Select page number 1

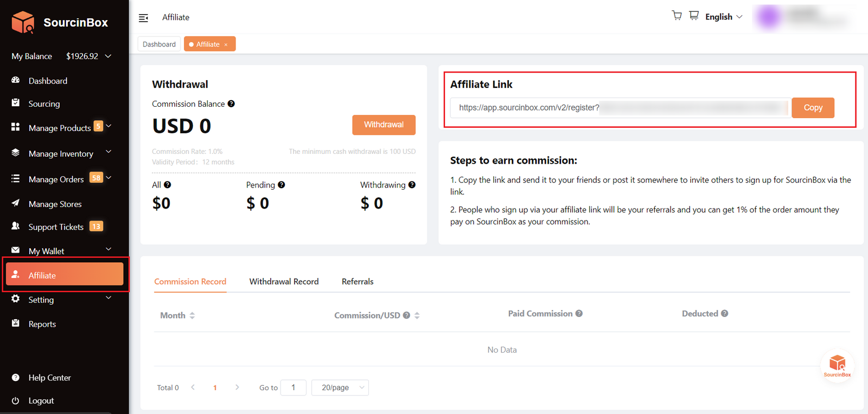point(215,387)
